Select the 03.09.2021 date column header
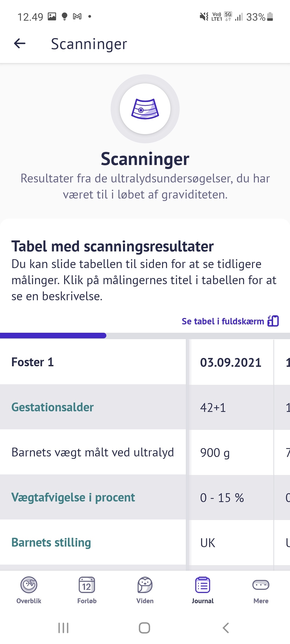The image size is (290, 644). (231, 363)
